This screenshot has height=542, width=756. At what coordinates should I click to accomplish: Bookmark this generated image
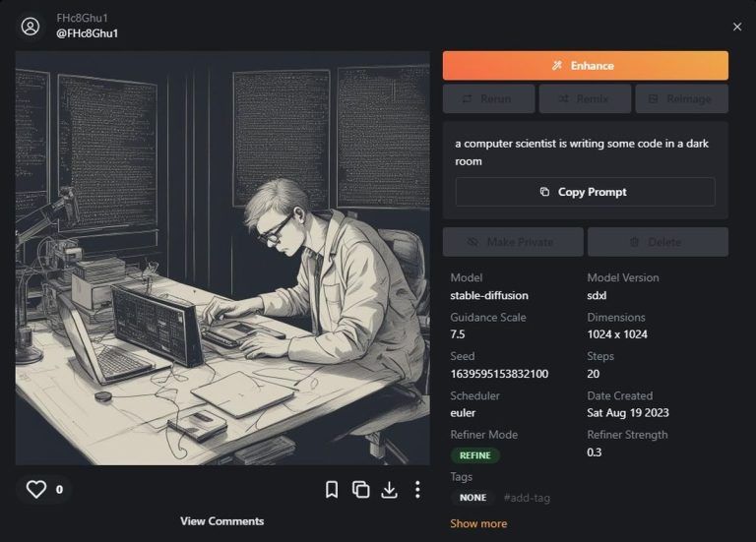coord(332,489)
